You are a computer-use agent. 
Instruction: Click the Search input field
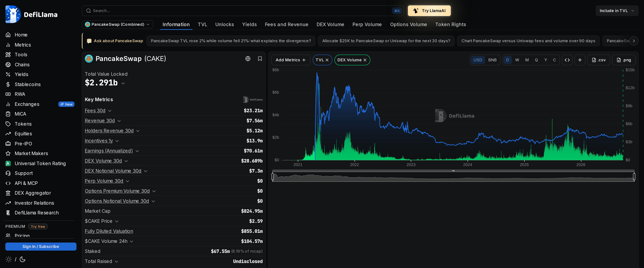coord(243,11)
